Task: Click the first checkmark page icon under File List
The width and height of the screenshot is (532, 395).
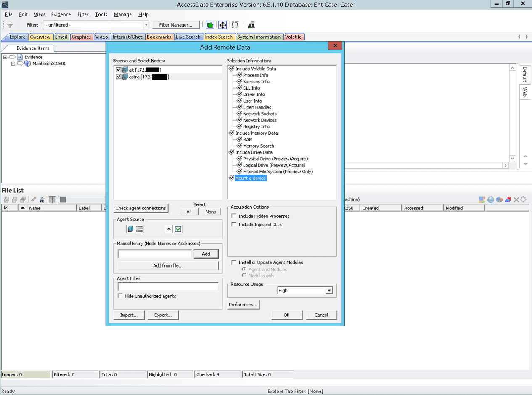Action: tap(7, 200)
